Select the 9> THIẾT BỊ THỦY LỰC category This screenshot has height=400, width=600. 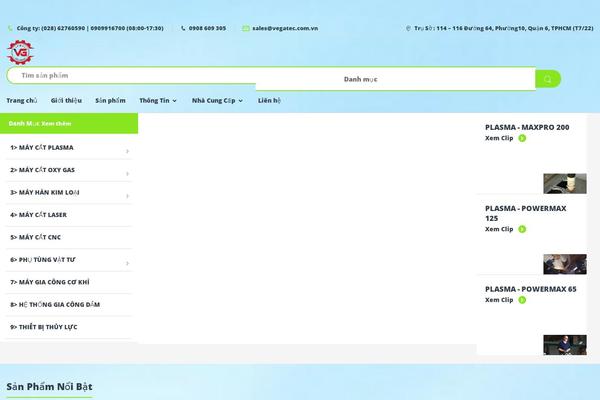coord(44,327)
